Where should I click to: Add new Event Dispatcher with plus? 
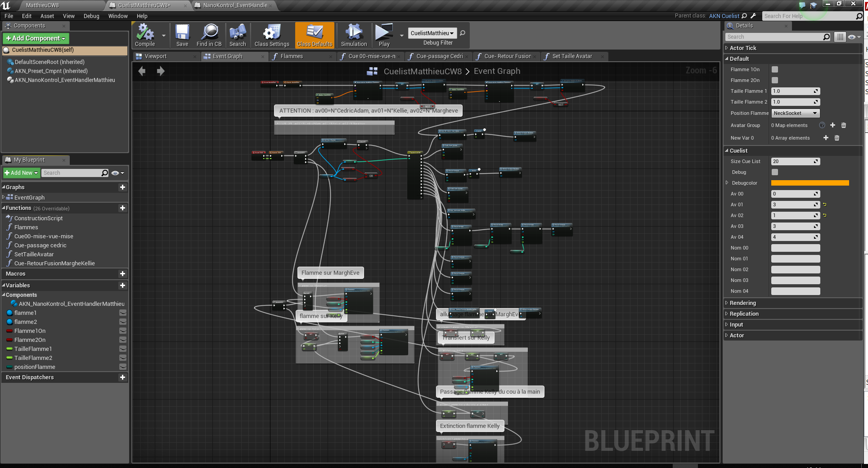[122, 377]
